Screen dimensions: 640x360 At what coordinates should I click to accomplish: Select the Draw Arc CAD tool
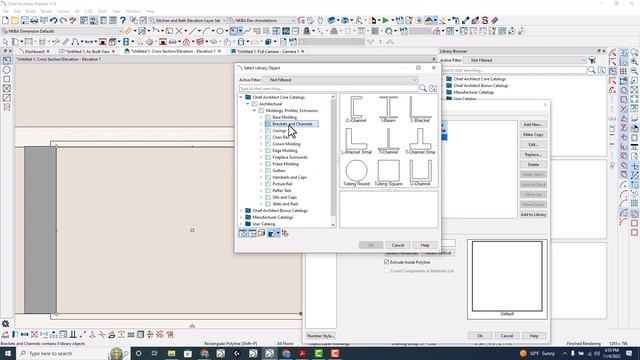(x=207, y=31)
